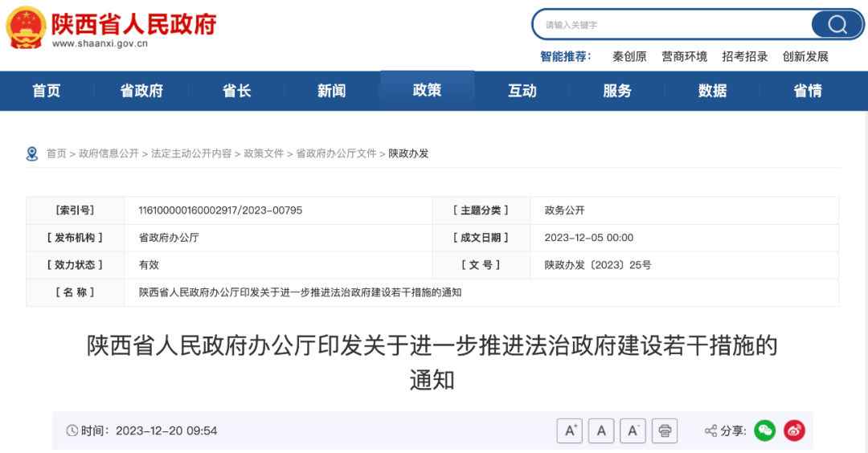Open the 首页 navigation tab
This screenshot has height=453, width=868.
[47, 91]
